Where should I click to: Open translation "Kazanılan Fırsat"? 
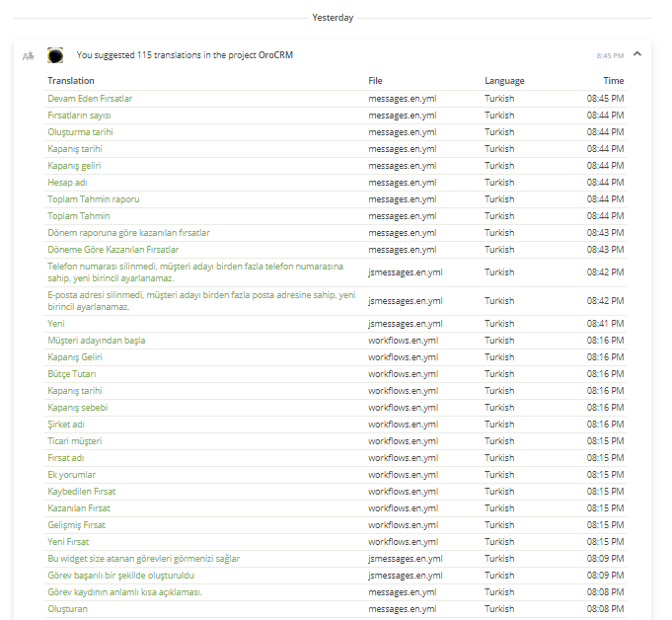click(79, 508)
